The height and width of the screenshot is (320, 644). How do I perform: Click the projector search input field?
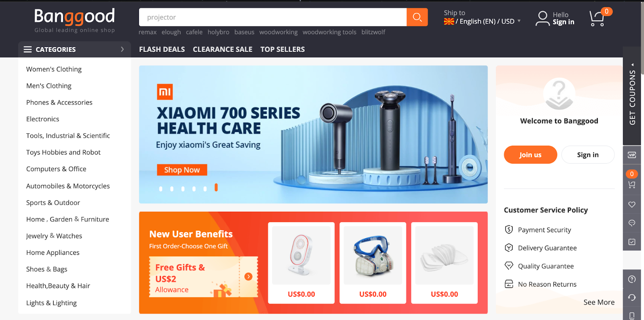[272, 17]
